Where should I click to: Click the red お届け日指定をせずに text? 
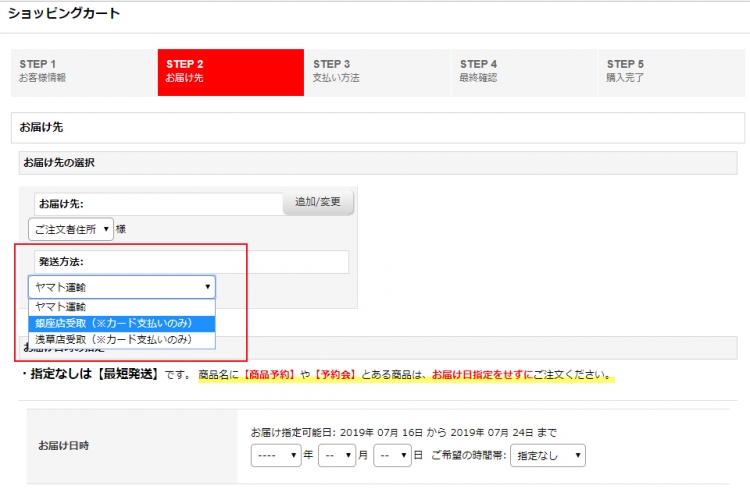(x=482, y=375)
